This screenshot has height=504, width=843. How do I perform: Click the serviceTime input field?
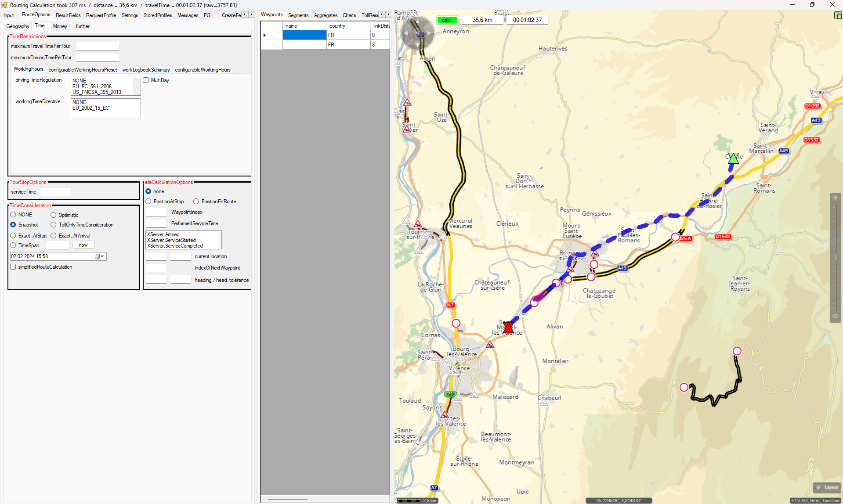(x=55, y=192)
